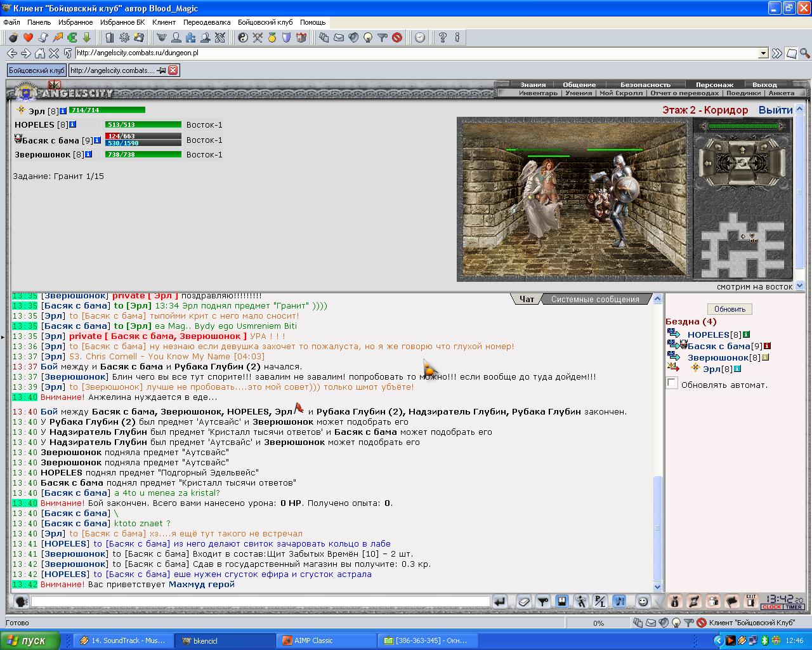Click the home navigation icon

(40, 53)
